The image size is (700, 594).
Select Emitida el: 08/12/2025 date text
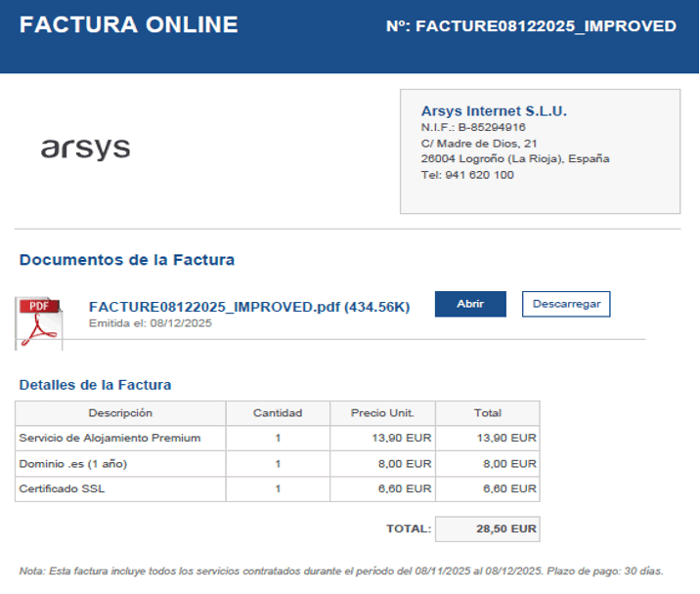tap(150, 323)
